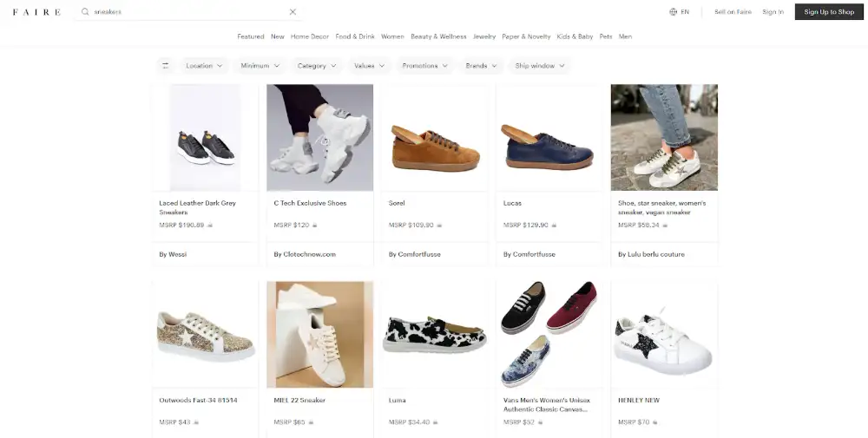Open the Home Decor category

[x=310, y=36]
